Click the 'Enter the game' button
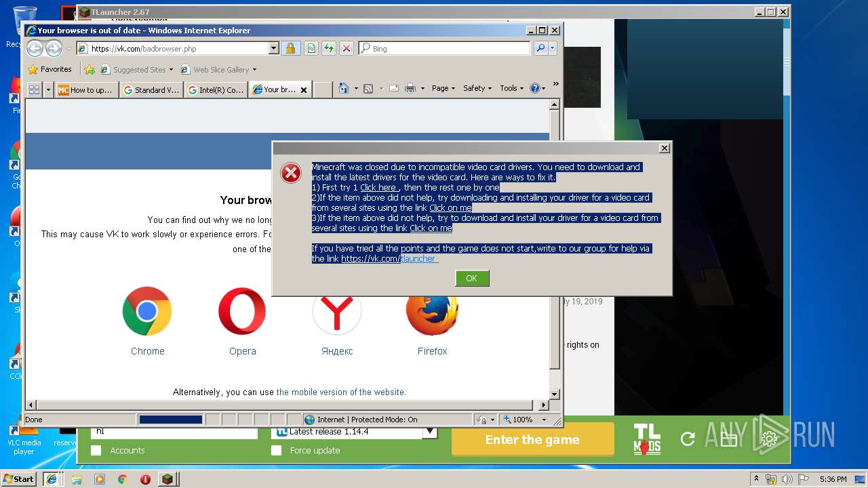868x488 pixels. point(532,439)
